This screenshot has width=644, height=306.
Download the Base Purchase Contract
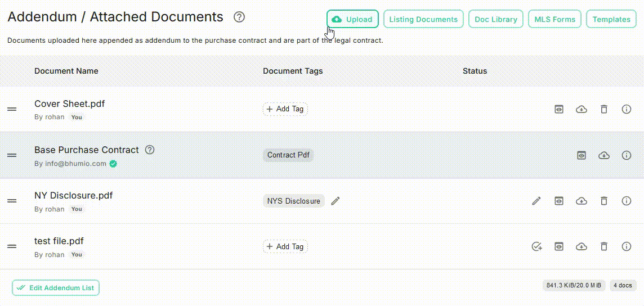pos(604,155)
